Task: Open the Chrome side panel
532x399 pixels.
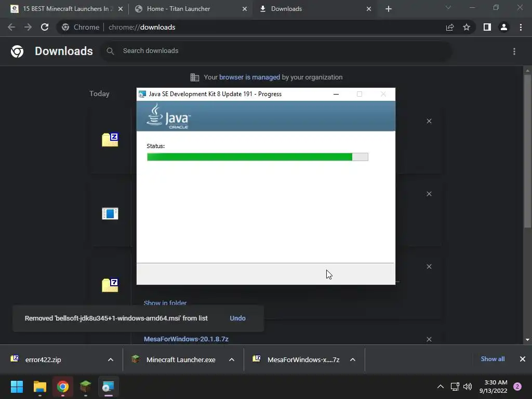Action: point(487,27)
